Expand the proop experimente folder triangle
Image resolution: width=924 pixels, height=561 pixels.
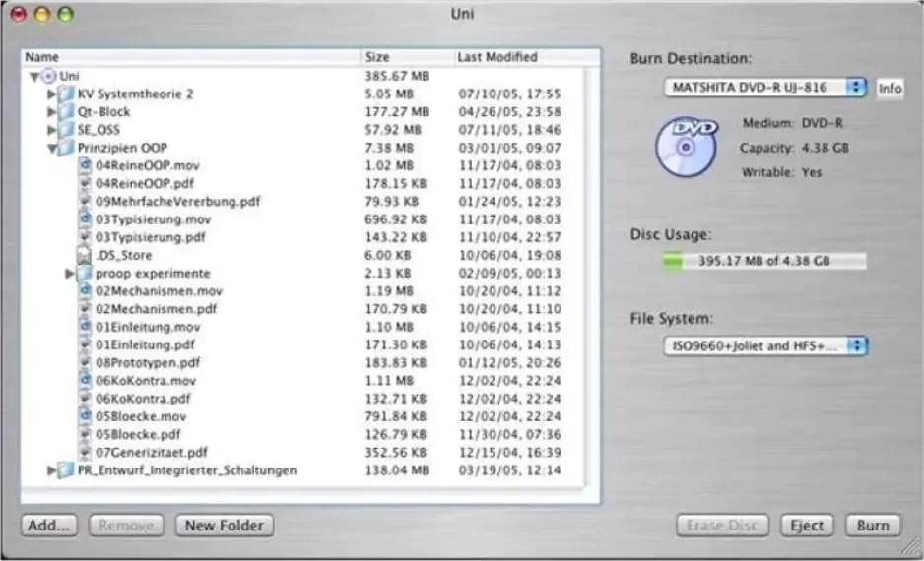coord(70,274)
